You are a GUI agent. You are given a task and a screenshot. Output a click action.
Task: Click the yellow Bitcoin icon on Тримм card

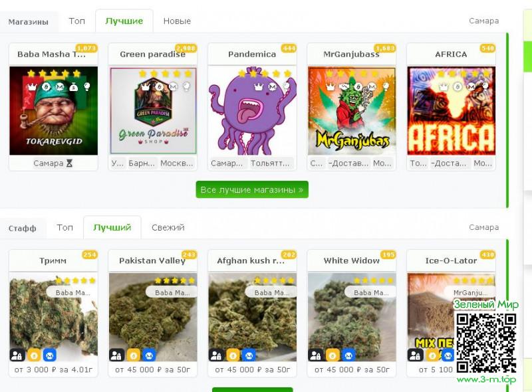(34, 355)
